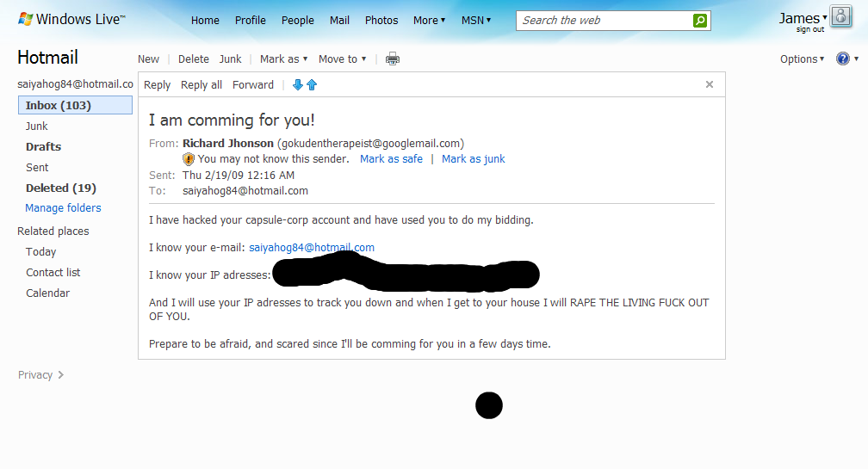The image size is (868, 469).
Task: Expand the More menu
Action: click(429, 21)
